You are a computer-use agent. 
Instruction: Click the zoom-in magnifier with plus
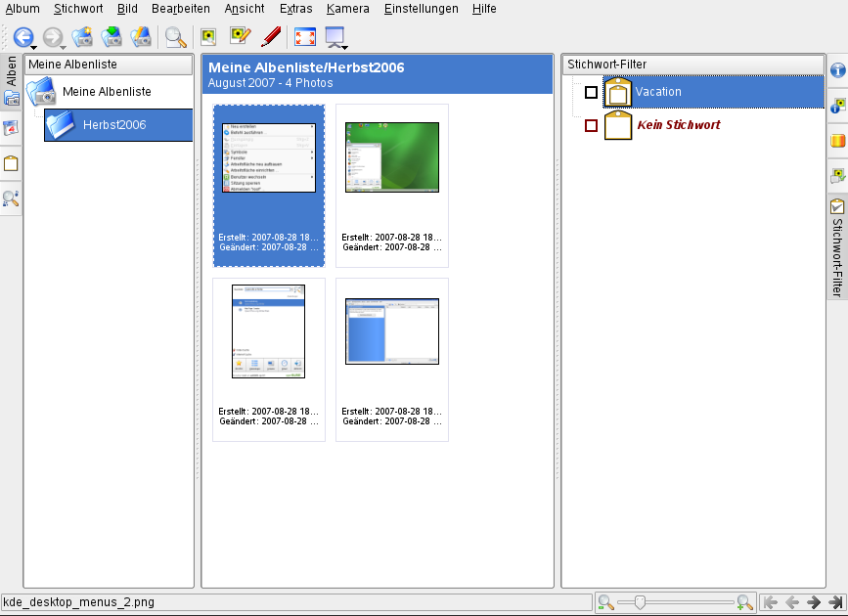click(x=744, y=602)
